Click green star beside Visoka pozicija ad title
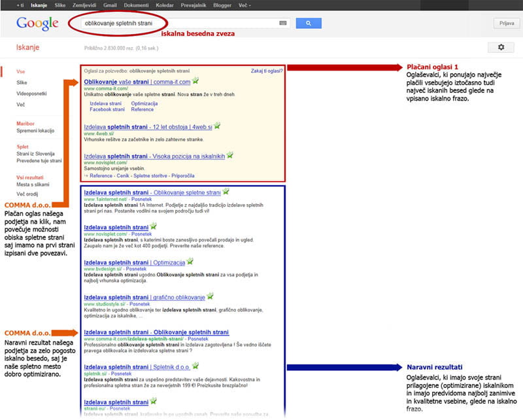This screenshot has height=420, width=523. pos(230,155)
